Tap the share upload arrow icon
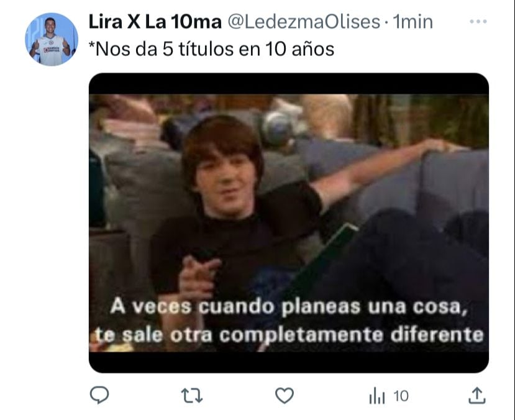The image size is (515, 420). click(x=477, y=395)
